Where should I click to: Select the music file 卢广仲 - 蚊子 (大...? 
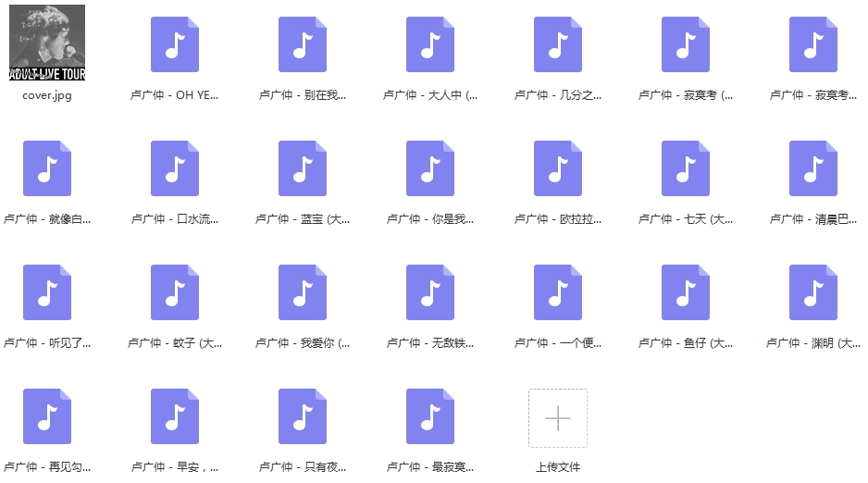175,292
